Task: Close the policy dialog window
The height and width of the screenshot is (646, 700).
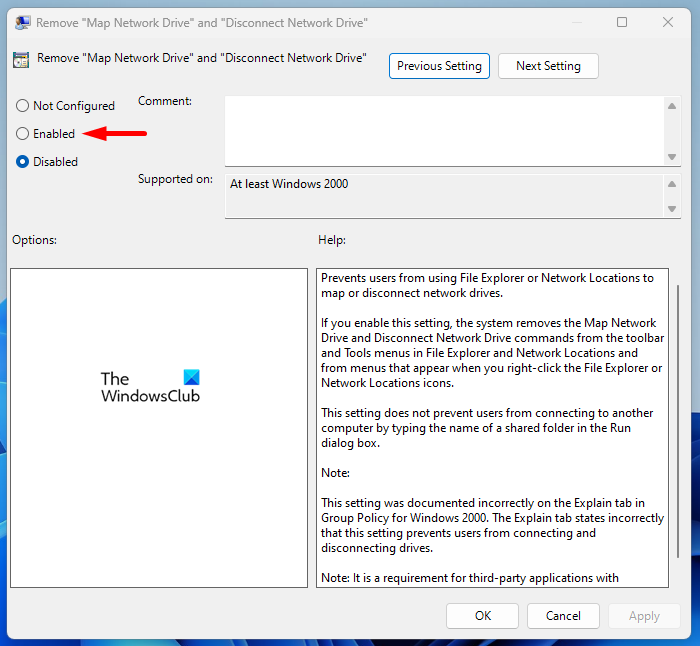Action: click(x=668, y=22)
